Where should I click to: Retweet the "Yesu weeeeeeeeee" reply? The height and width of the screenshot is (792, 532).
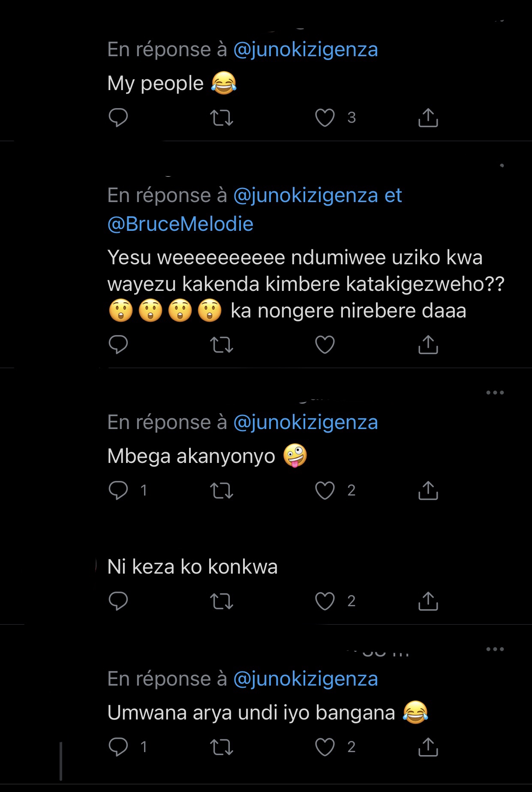tap(222, 345)
